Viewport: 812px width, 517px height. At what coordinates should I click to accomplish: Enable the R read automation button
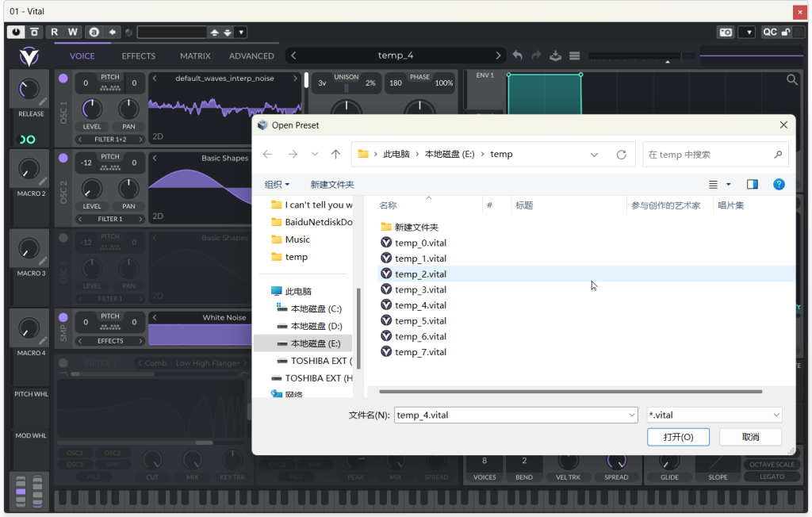[55, 33]
